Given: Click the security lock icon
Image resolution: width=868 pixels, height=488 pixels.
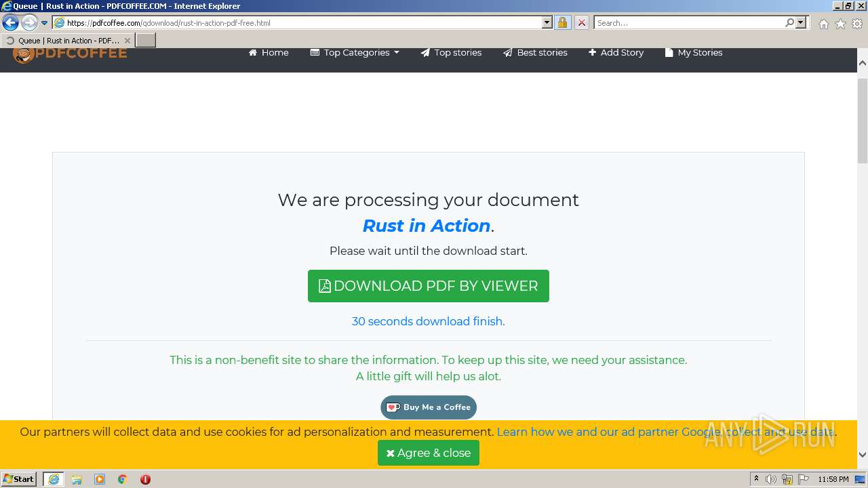Looking at the screenshot, I should coord(562,22).
